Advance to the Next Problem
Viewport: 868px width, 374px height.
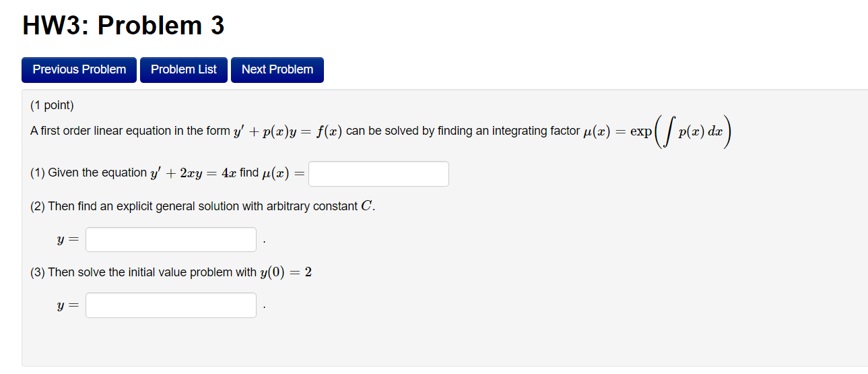[x=277, y=70]
